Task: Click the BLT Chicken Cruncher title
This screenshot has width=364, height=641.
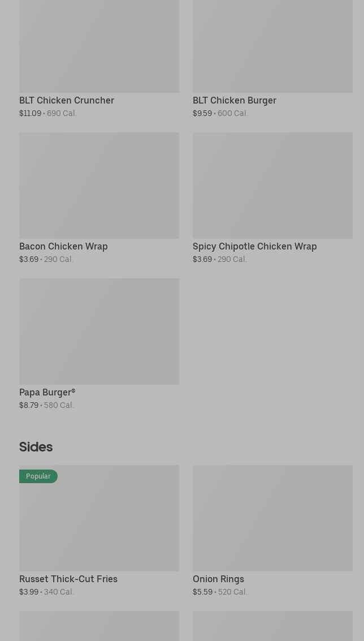Action: coord(67,101)
